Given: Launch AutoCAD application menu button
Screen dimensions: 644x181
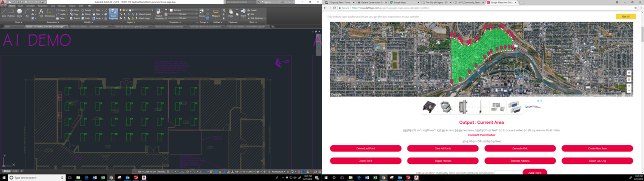Looking at the screenshot, I should point(3,2).
